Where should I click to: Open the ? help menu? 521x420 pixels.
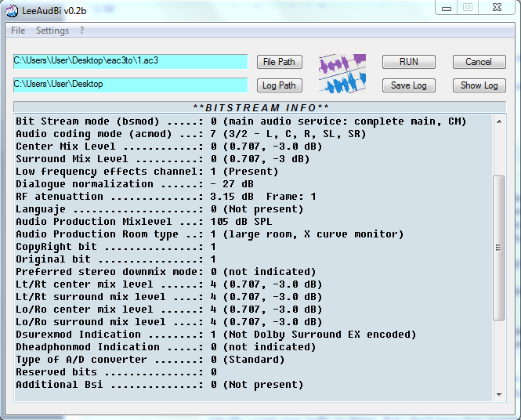pos(81,31)
